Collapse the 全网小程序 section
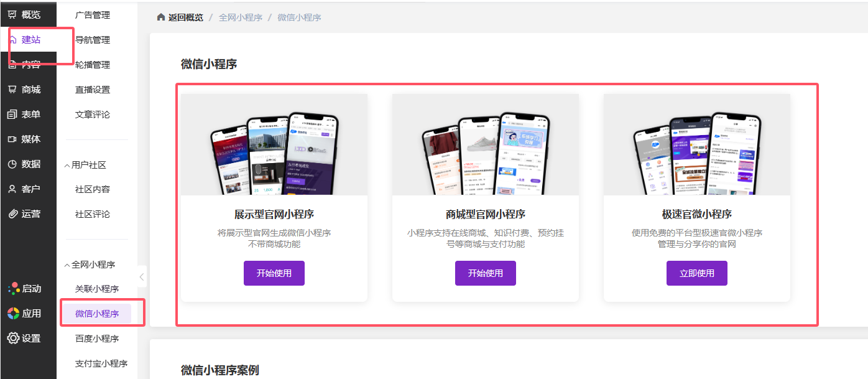 click(x=67, y=265)
